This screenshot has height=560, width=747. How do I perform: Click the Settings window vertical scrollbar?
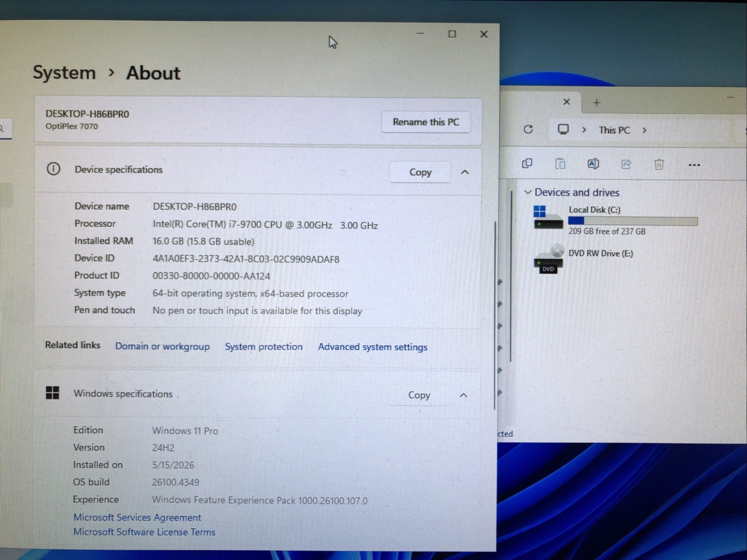click(494, 316)
